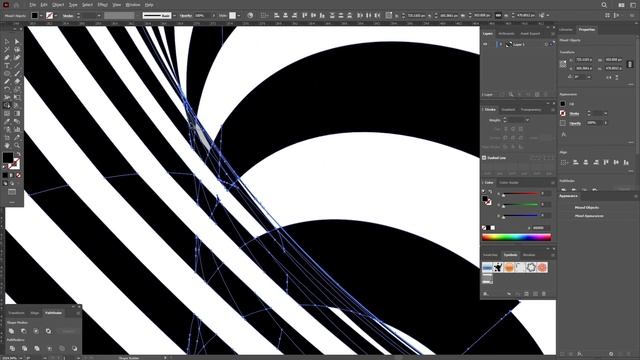
Task: Click the Fill swatch in Properties Appearance
Action: click(x=563, y=104)
